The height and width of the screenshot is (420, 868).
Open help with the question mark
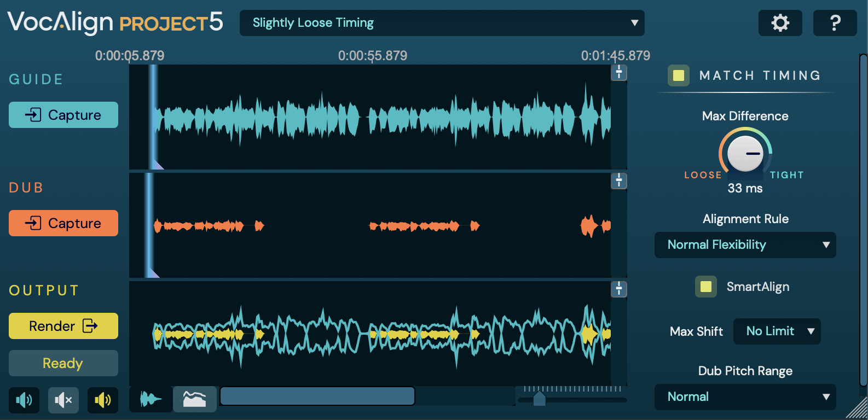835,23
